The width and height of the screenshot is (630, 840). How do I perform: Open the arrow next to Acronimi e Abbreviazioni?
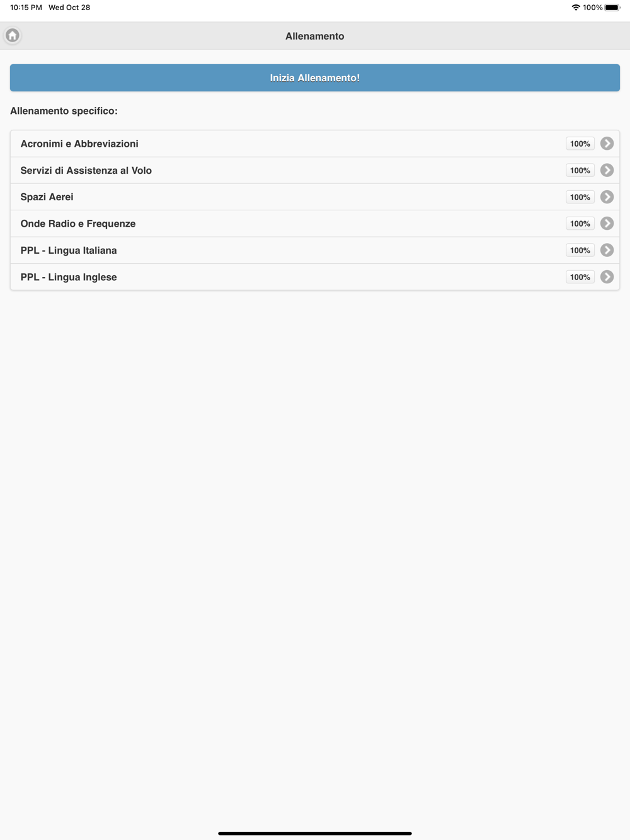(x=607, y=144)
